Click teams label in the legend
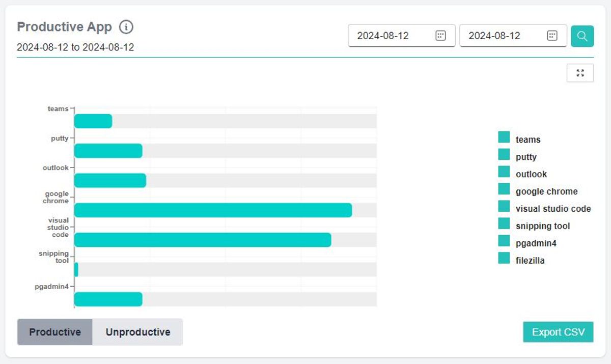This screenshot has width=611, height=364. pyautogui.click(x=528, y=139)
